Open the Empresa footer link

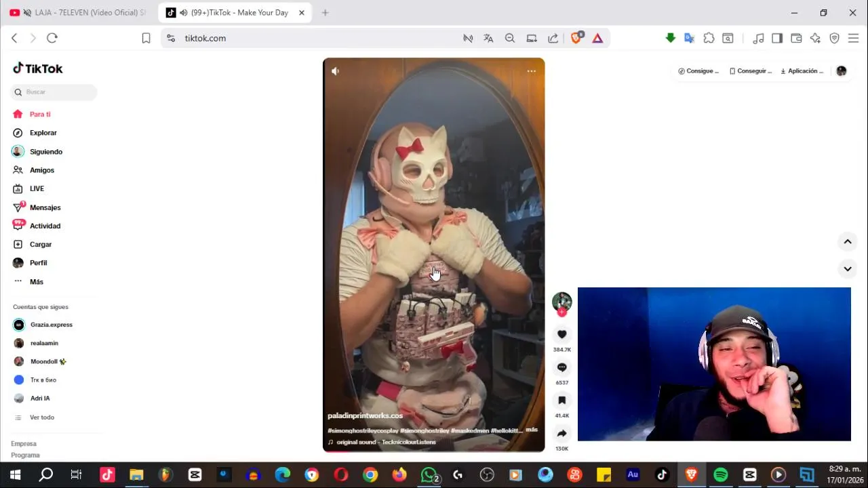coord(24,444)
